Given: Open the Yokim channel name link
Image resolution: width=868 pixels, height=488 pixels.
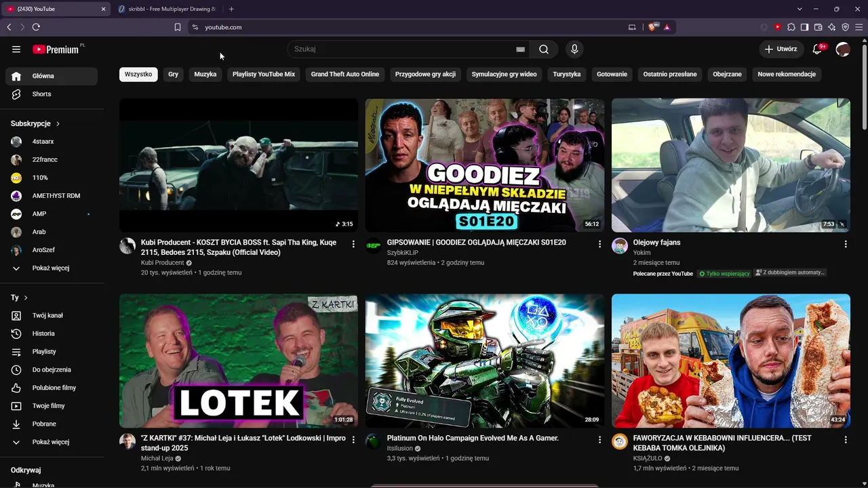Looking at the screenshot, I should pos(642,253).
